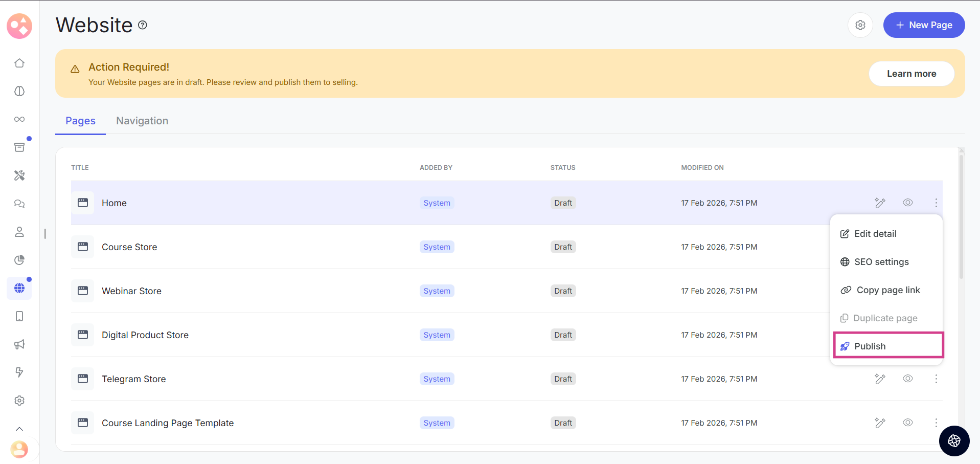
Task: Open three-dot menu for Course Landing Page Template
Action: [936, 423]
